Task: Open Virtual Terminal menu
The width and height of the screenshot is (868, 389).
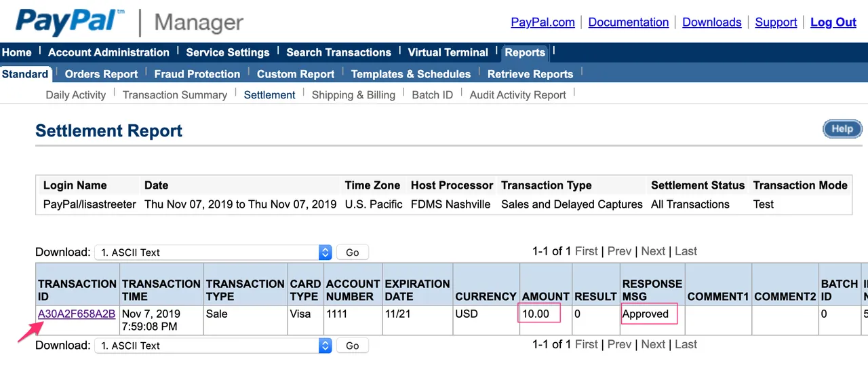Action: pos(448,52)
